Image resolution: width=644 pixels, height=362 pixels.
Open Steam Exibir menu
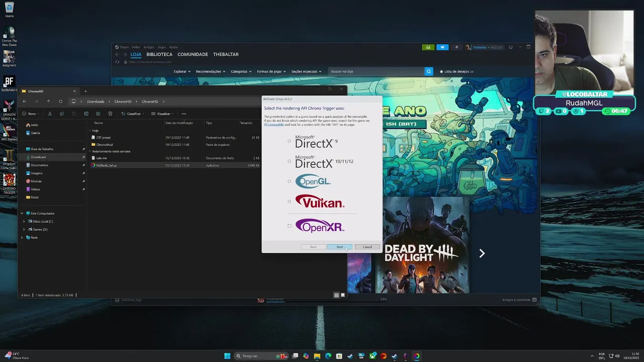[136, 47]
